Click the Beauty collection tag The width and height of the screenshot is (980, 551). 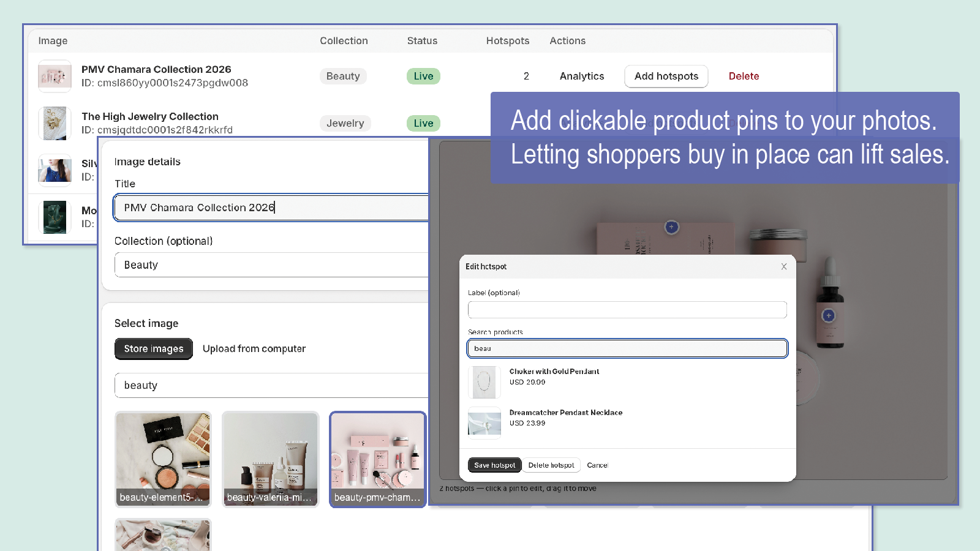[x=343, y=77]
